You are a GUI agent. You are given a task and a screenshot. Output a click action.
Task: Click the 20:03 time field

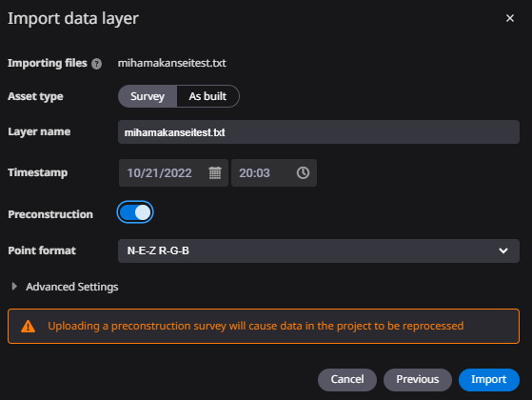(x=274, y=172)
